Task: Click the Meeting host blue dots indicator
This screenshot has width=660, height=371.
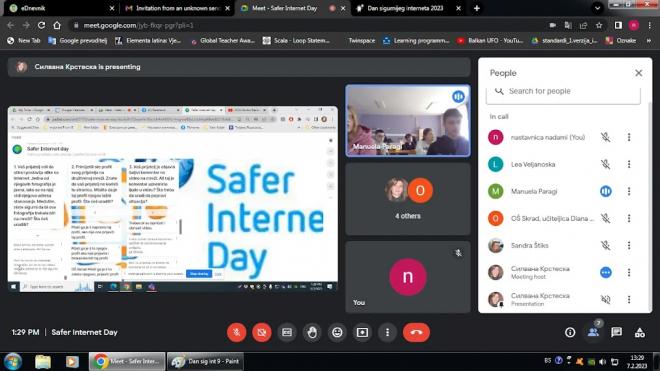Action: (605, 272)
